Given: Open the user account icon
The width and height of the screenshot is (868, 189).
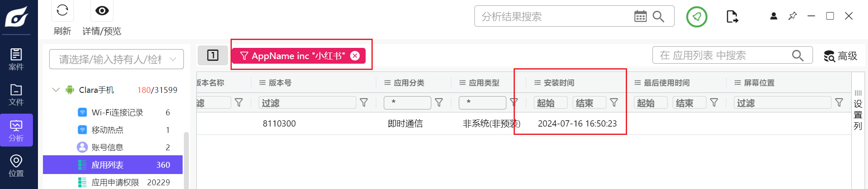Looking at the screenshot, I should click(x=774, y=16).
